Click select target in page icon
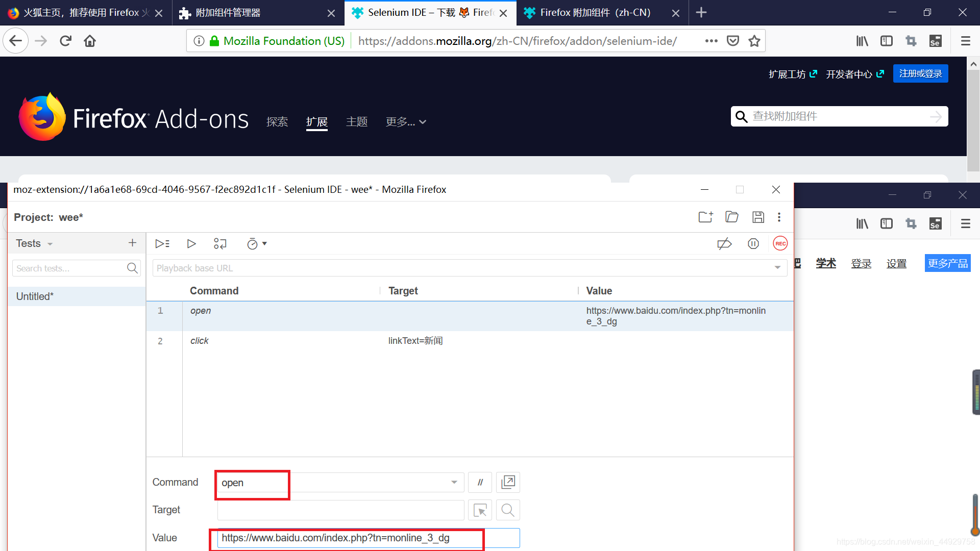Screen dimensions: 980x551 (480, 510)
